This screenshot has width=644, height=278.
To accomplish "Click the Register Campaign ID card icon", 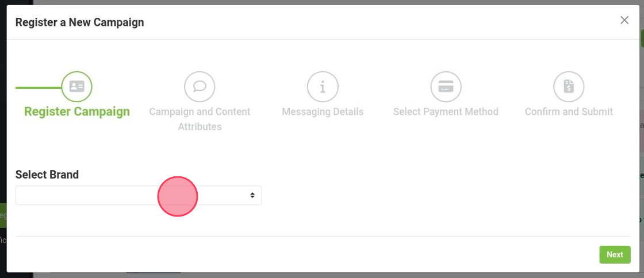I will (x=77, y=87).
